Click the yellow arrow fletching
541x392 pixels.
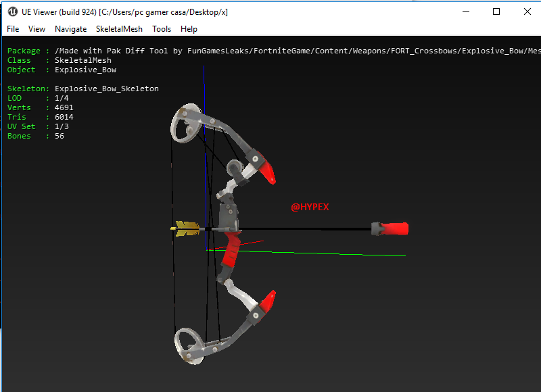point(187,228)
